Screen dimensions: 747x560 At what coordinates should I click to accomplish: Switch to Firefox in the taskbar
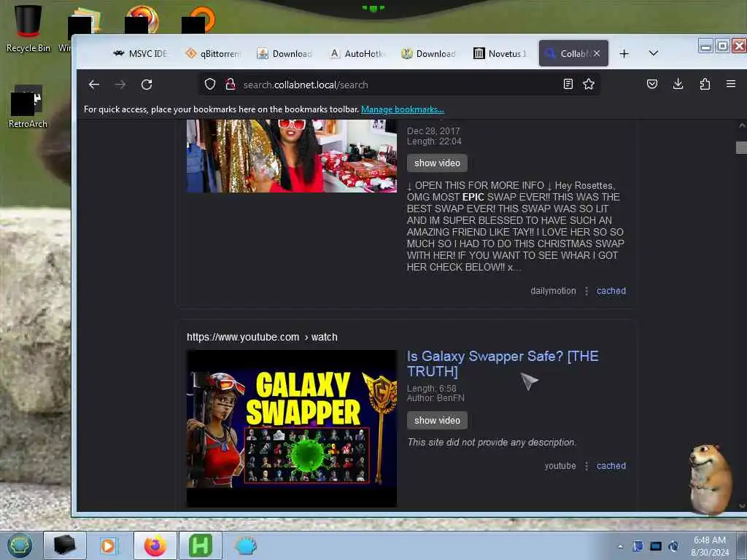click(155, 545)
